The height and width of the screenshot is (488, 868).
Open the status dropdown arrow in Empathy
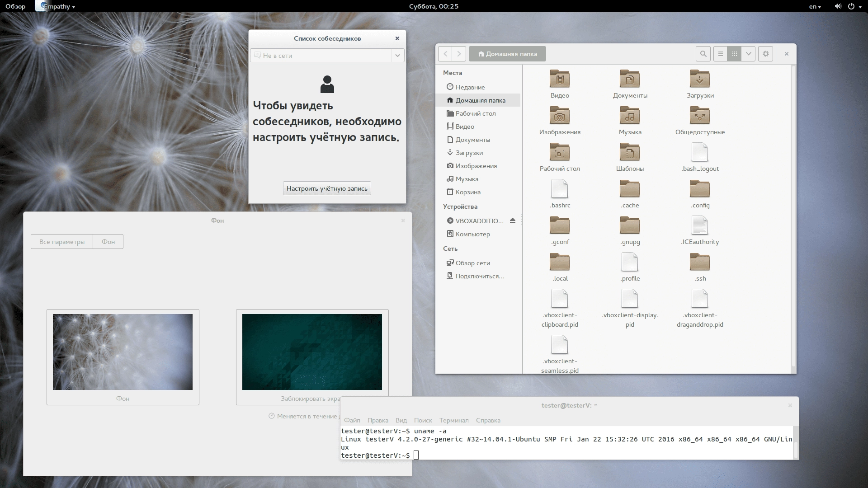click(x=397, y=56)
